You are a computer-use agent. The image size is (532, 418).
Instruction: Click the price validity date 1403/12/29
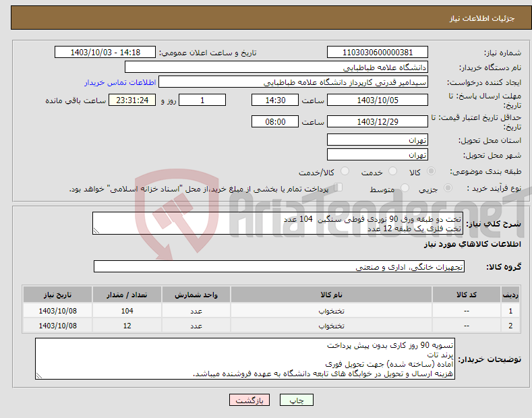(x=378, y=121)
